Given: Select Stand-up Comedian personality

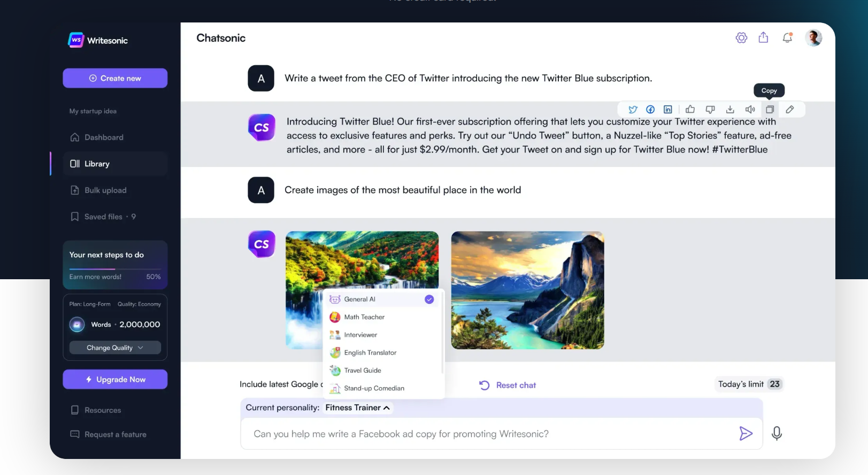Looking at the screenshot, I should [x=381, y=388].
